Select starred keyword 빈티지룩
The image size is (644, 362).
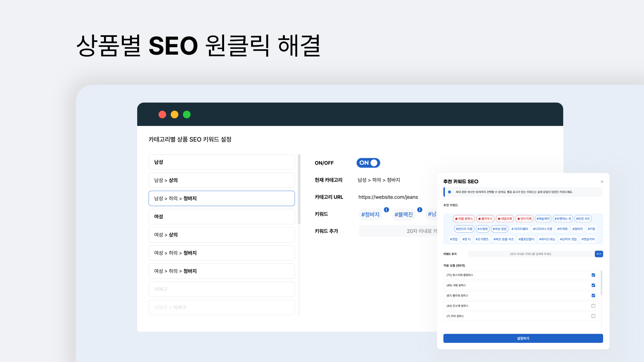(x=524, y=219)
